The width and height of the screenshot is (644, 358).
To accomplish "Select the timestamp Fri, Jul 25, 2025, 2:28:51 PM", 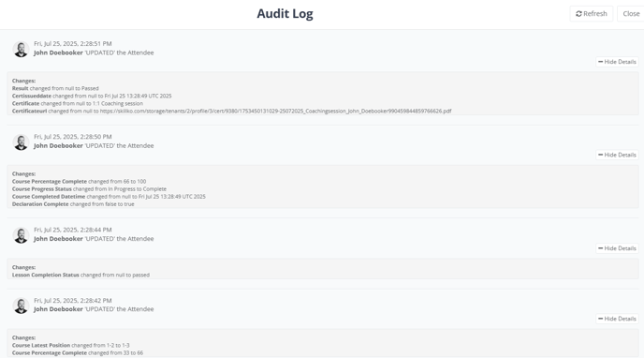I will coord(73,43).
